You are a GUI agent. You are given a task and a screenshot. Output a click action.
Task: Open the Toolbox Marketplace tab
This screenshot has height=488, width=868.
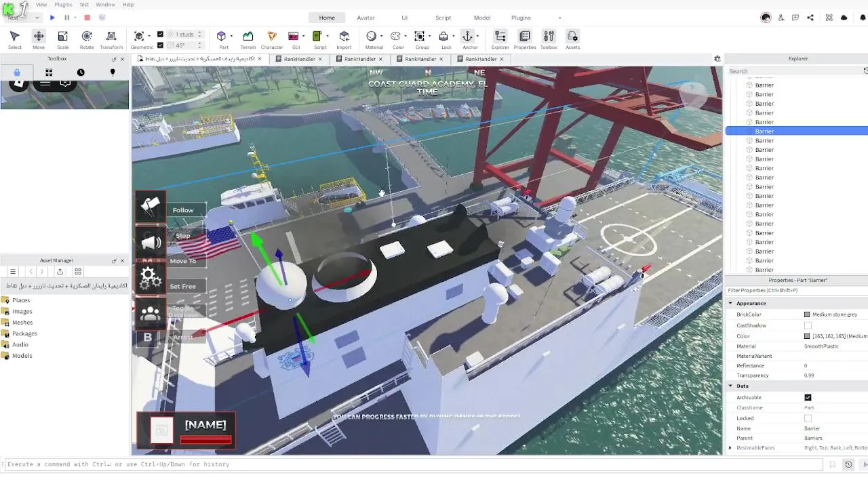[x=17, y=73]
